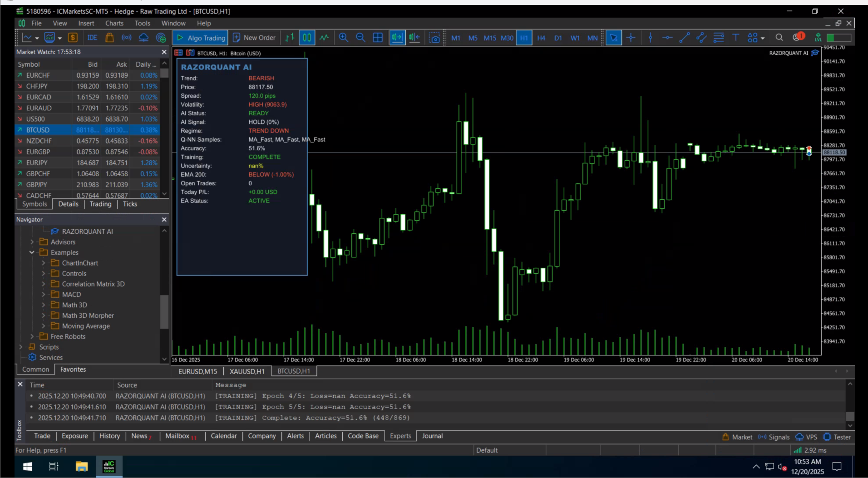Screen dimensions: 868x478
Task: Draw a horizontal line on chart
Action: 667,38
